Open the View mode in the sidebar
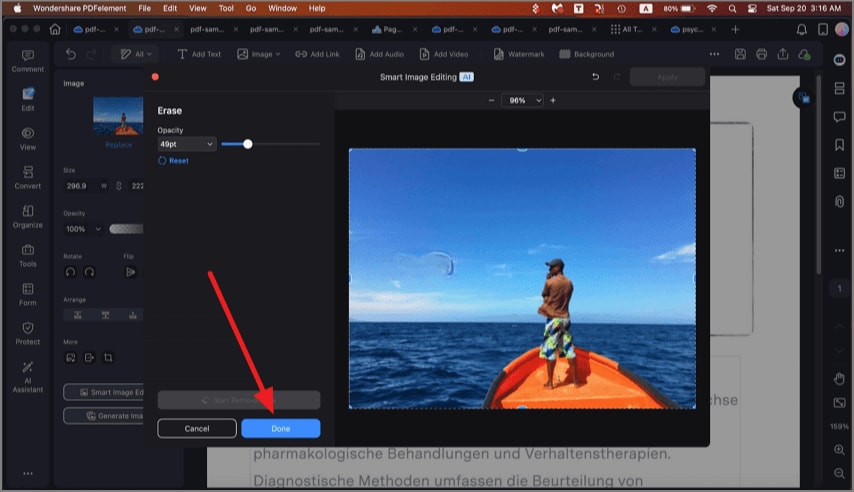Screen dimensions: 854x492 [28, 139]
